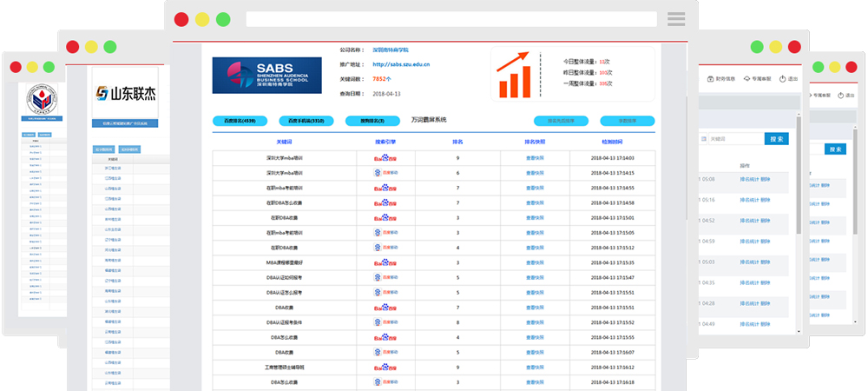The image size is (868, 391).
Task: Switch to the 搜狗排名(3) tab
Action: click(372, 121)
